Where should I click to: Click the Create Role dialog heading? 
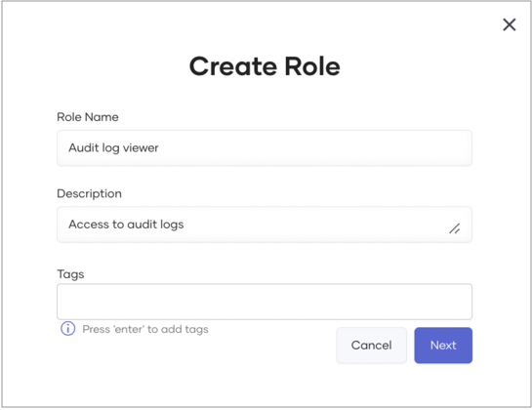coord(265,66)
